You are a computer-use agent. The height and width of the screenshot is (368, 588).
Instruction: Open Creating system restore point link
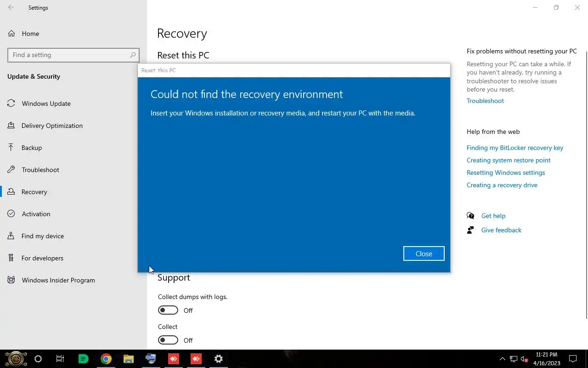pyautogui.click(x=509, y=160)
